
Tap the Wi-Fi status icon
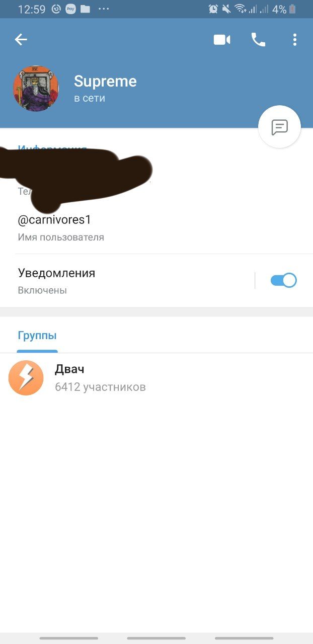tap(241, 9)
